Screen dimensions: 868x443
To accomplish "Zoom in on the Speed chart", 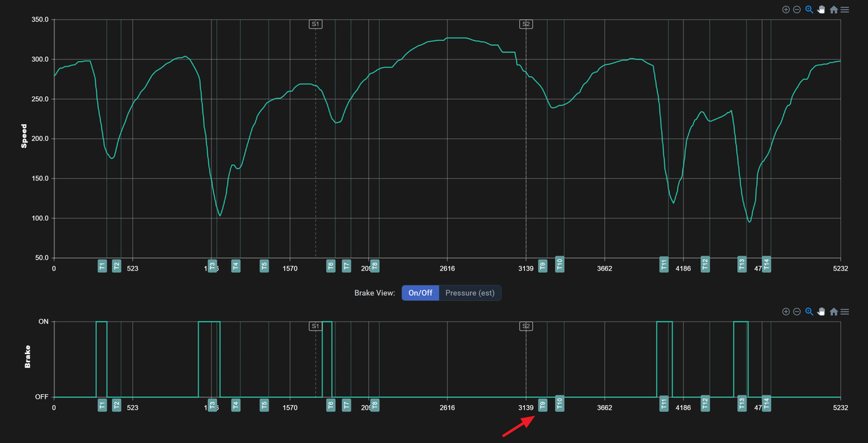I will coord(786,9).
